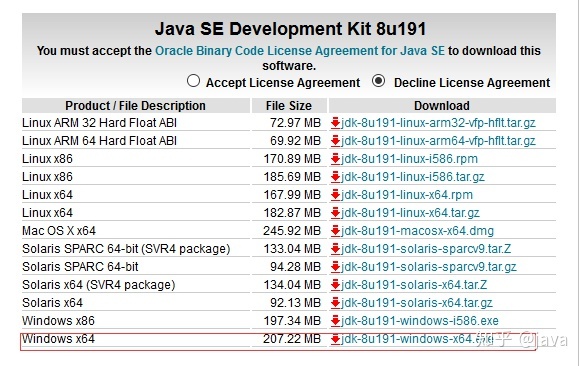Download jdk-8u191-linux-x64.rpm file
Image resolution: width=584 pixels, height=366 pixels.
[x=407, y=195]
